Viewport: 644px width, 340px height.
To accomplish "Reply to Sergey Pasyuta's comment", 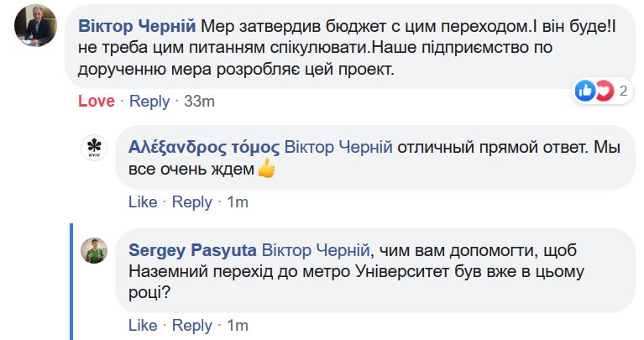I will click(192, 325).
